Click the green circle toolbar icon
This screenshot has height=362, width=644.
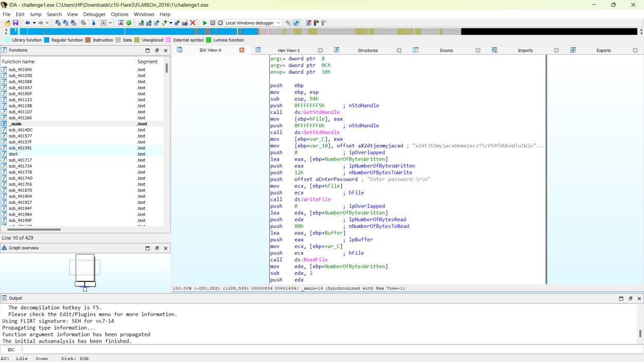point(128,23)
